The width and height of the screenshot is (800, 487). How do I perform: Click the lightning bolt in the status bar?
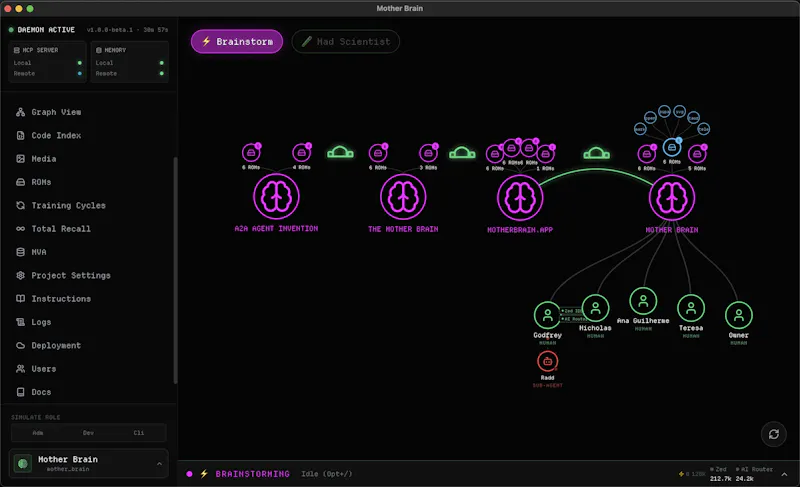pyautogui.click(x=204, y=474)
